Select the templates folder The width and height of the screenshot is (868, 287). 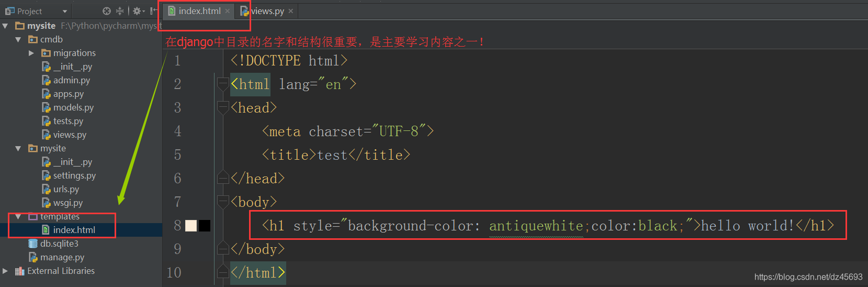click(60, 216)
